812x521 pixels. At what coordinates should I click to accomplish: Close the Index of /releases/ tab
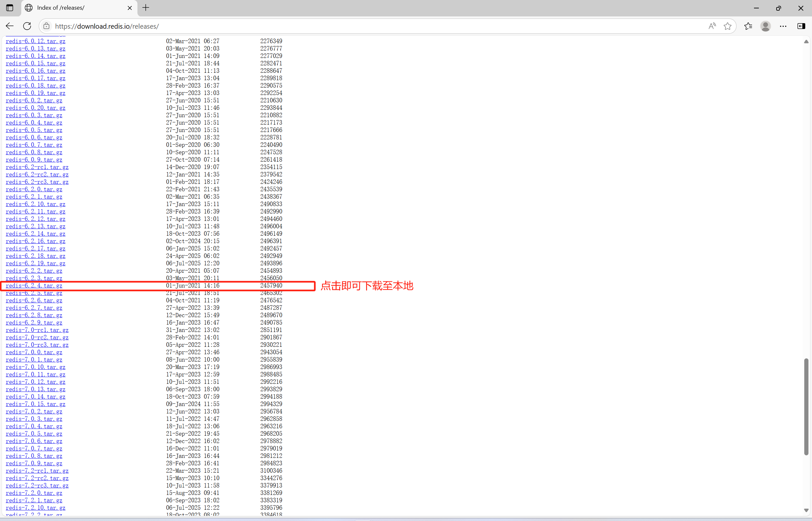(x=130, y=8)
